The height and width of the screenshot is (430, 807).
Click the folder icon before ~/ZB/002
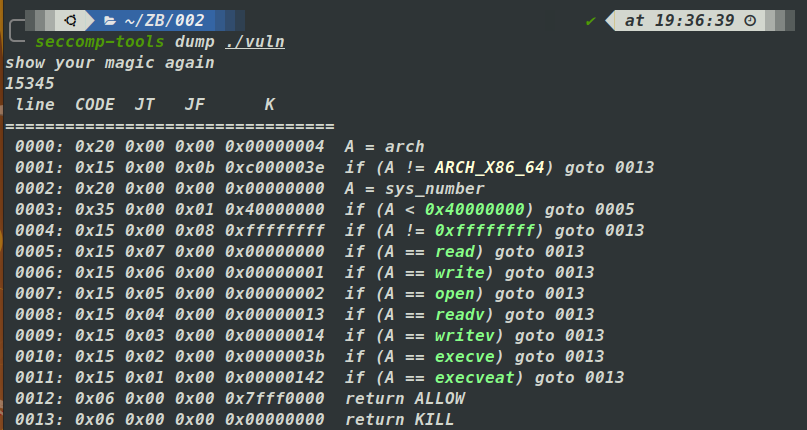pos(110,20)
